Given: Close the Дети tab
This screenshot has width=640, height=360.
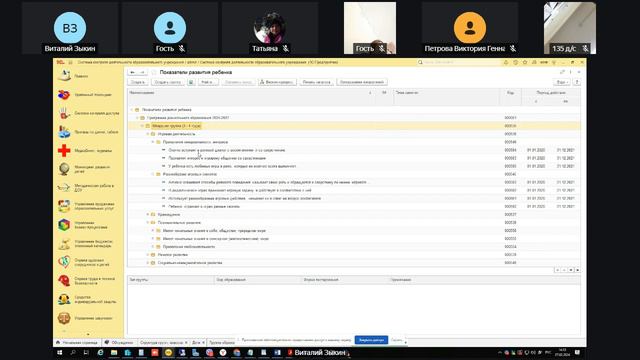Looking at the screenshot, I should point(203,343).
